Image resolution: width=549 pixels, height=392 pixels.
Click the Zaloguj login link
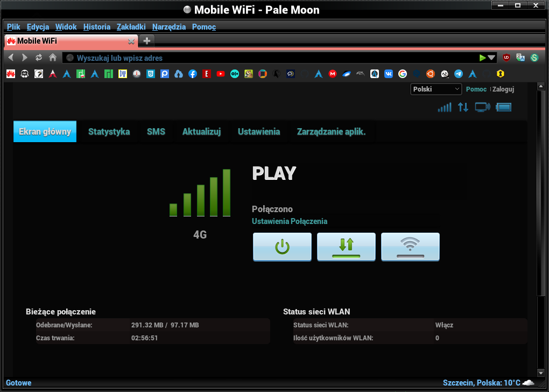pos(503,89)
